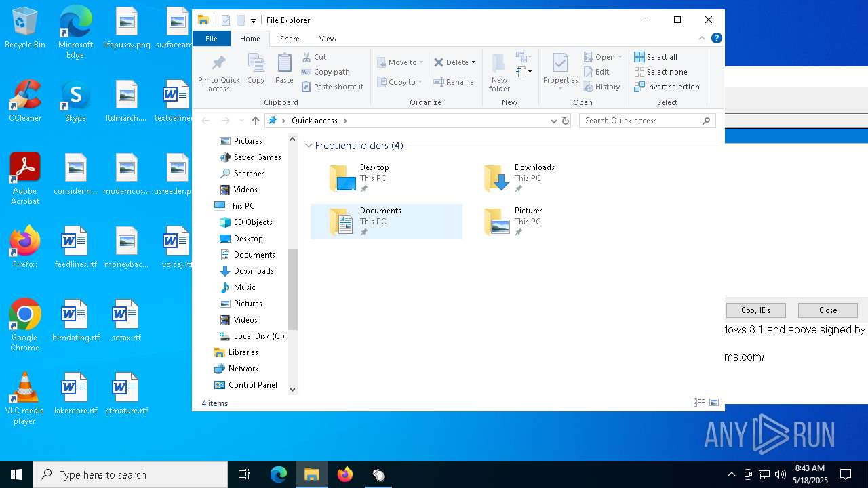Click the Properties ribbon icon

click(560, 70)
